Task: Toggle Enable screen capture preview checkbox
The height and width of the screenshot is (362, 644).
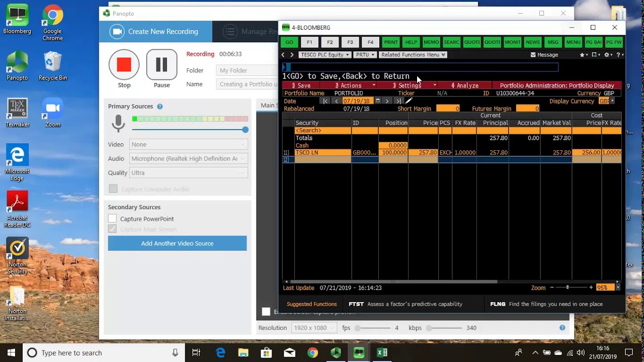Action: [x=266, y=312]
